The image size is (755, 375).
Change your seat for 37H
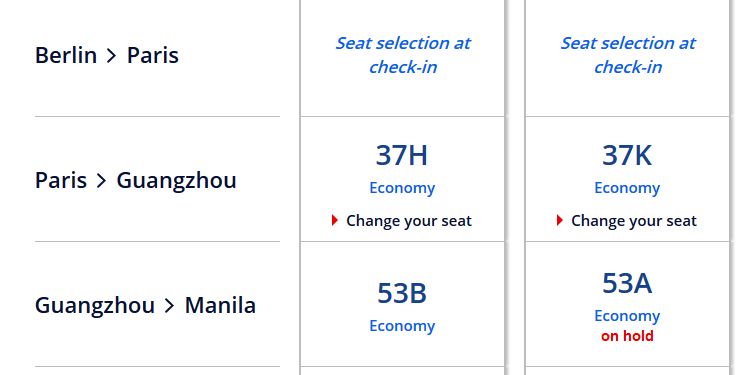click(x=409, y=221)
